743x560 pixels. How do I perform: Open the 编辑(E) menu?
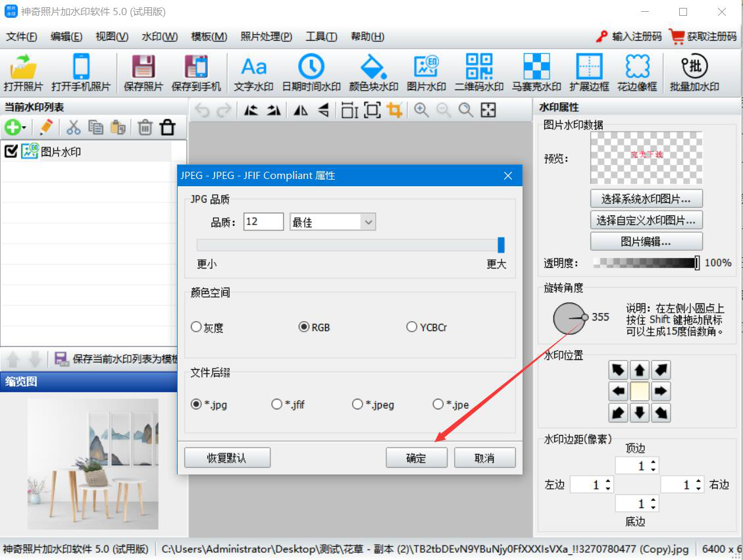[x=66, y=36]
